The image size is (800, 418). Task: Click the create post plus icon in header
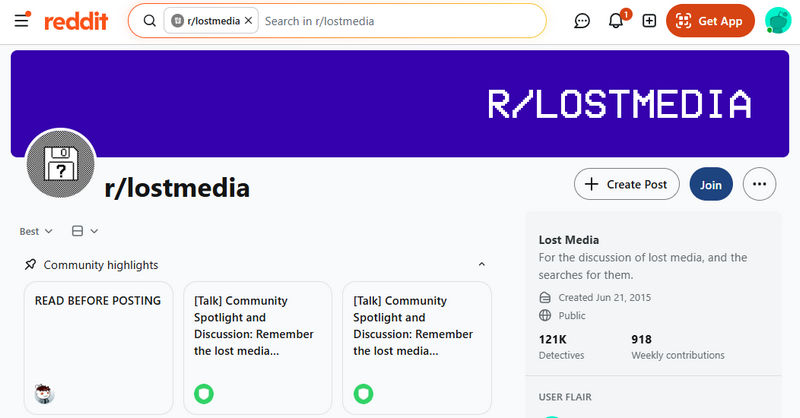pos(649,21)
